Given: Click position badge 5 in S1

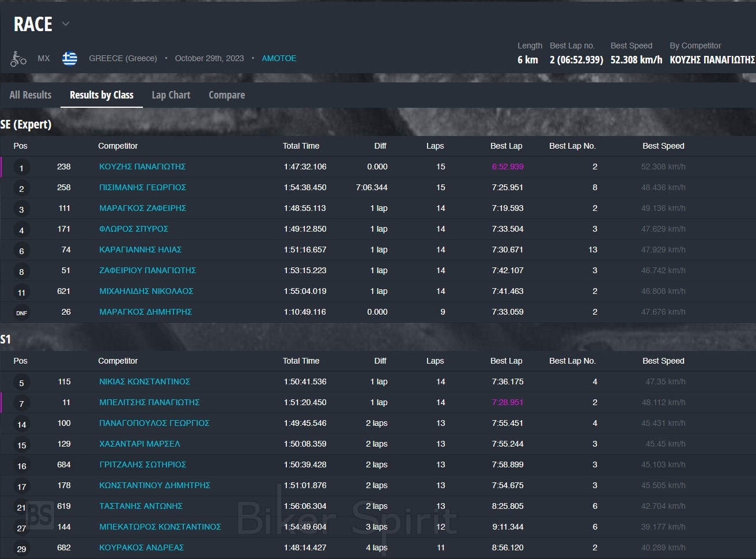Looking at the screenshot, I should 21,383.
